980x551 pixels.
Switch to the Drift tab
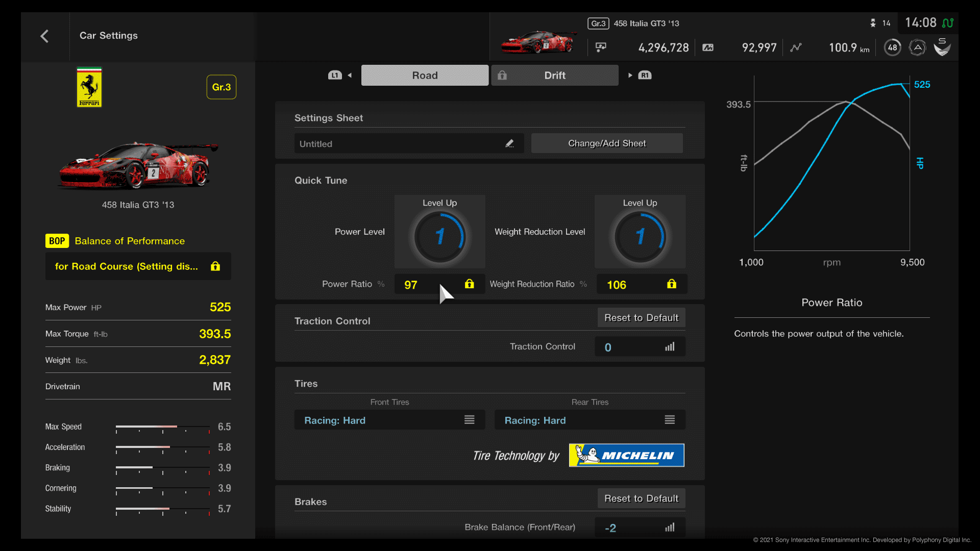555,74
